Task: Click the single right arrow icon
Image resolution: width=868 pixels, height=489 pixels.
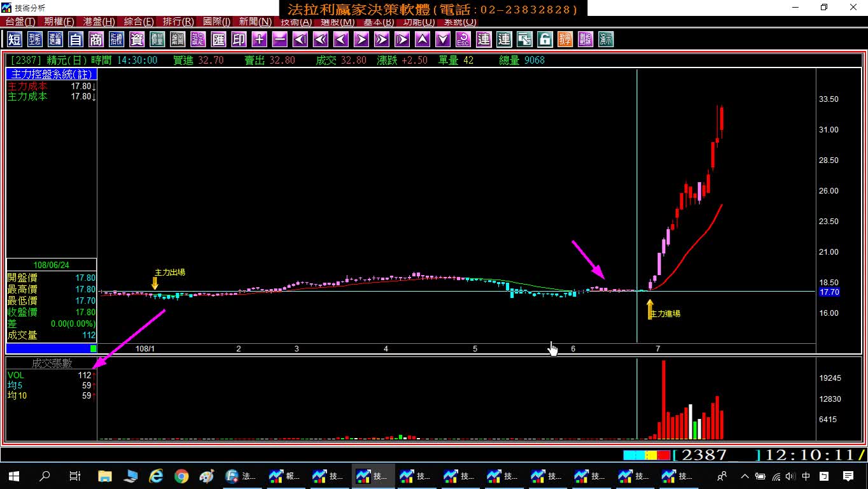Action: [361, 39]
